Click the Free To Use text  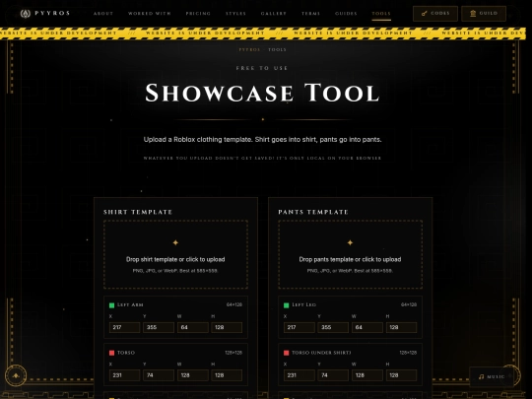[x=262, y=68]
